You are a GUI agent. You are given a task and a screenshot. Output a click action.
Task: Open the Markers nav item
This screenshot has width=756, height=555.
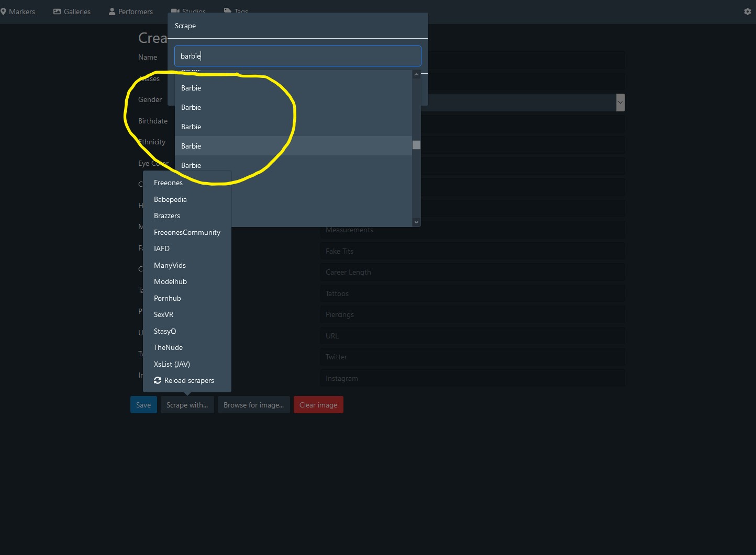(x=18, y=12)
